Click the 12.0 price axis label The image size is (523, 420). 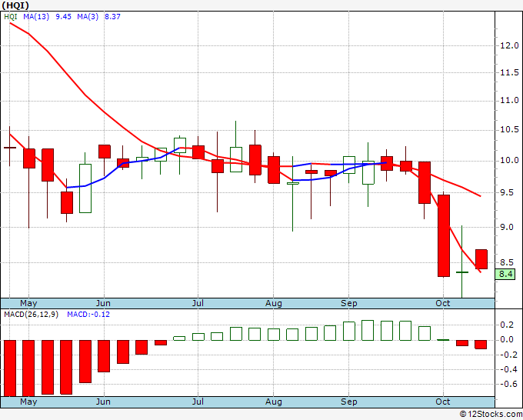point(509,45)
